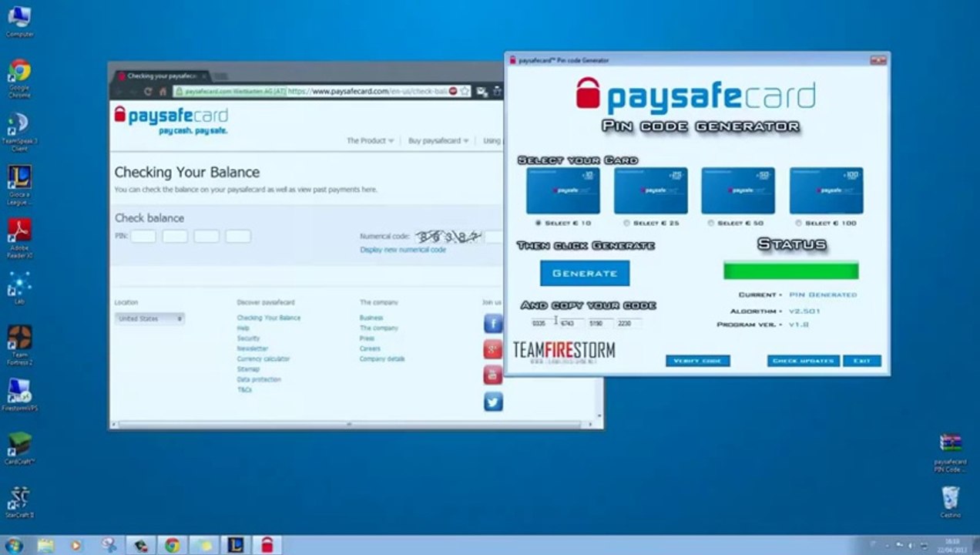The height and width of the screenshot is (555, 980).
Task: Open the Company details footer link
Action: click(382, 358)
